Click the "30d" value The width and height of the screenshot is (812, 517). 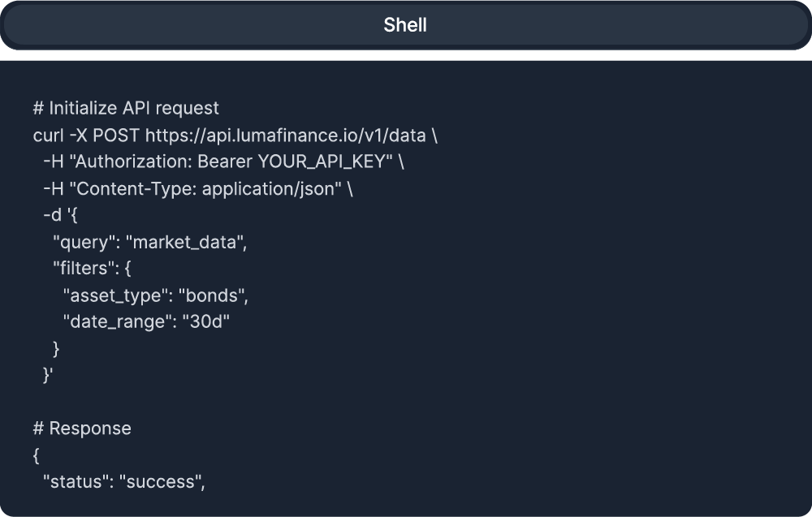pyautogui.click(x=206, y=322)
